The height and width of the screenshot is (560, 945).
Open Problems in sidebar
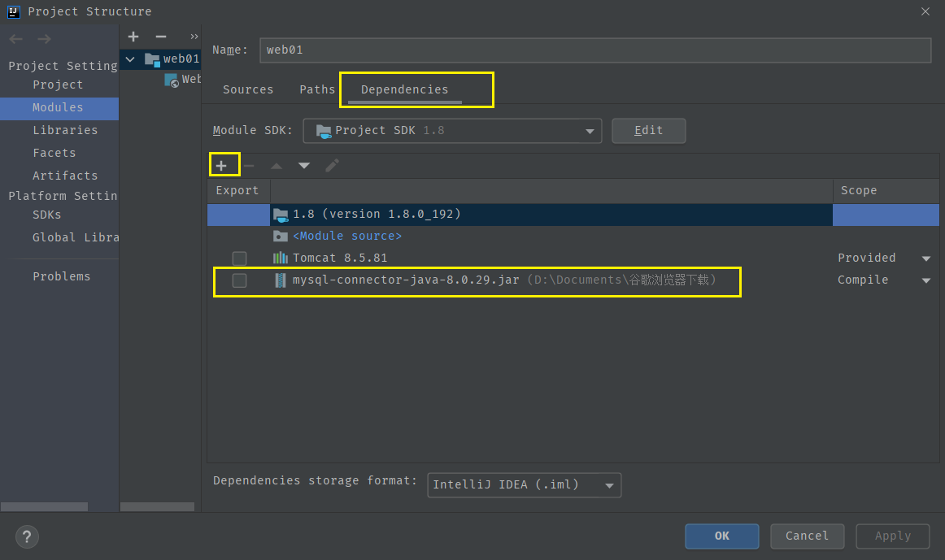point(62,276)
